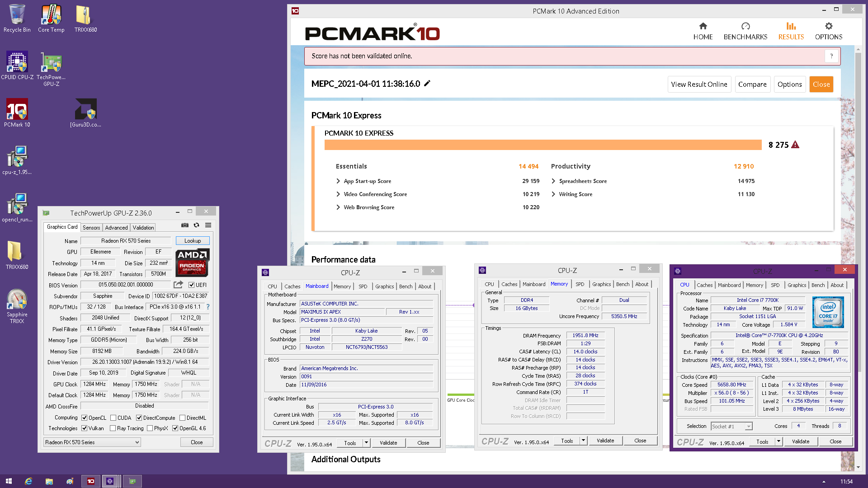868x488 pixels.
Task: Open Tools dropdown arrow in Memory CPU-Z
Action: 584,441
